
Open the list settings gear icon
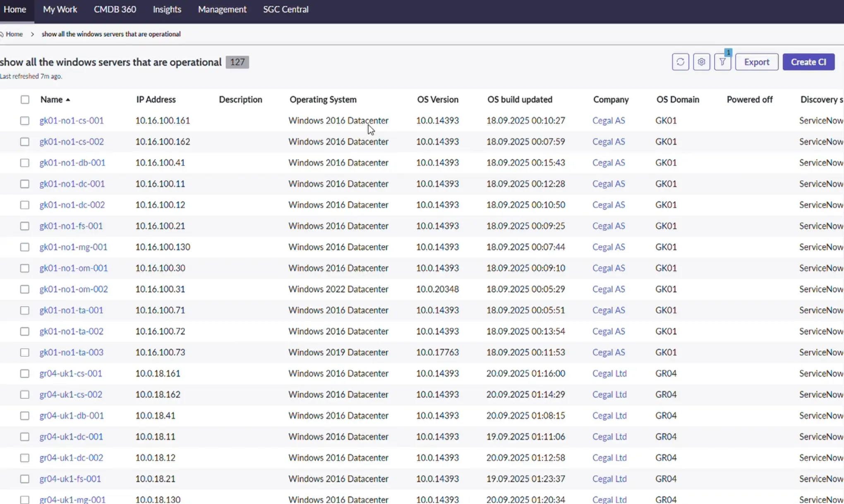click(701, 62)
